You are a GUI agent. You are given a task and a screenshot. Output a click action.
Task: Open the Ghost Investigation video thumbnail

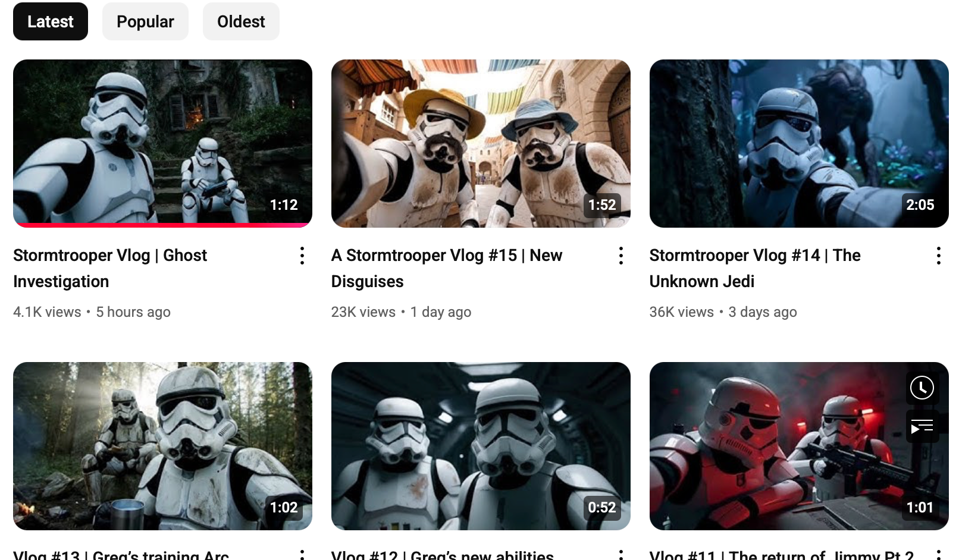click(x=162, y=143)
